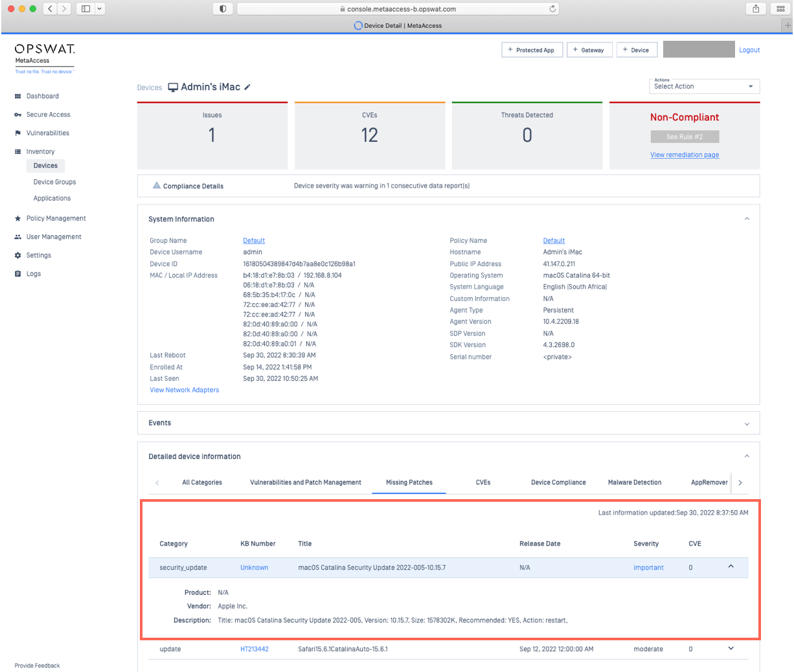Expand the Safari15.6.1CatalinaAuto row
This screenshot has height=672, width=794.
pos(731,649)
